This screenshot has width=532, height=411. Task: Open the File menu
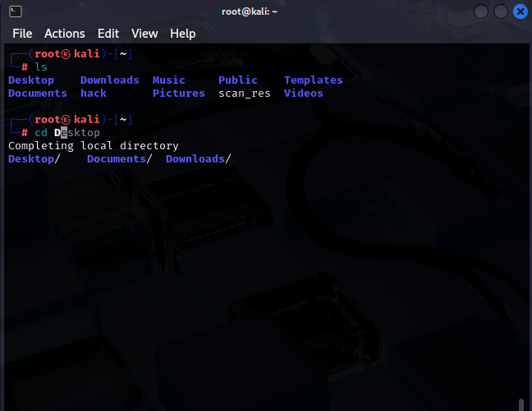pyautogui.click(x=22, y=34)
